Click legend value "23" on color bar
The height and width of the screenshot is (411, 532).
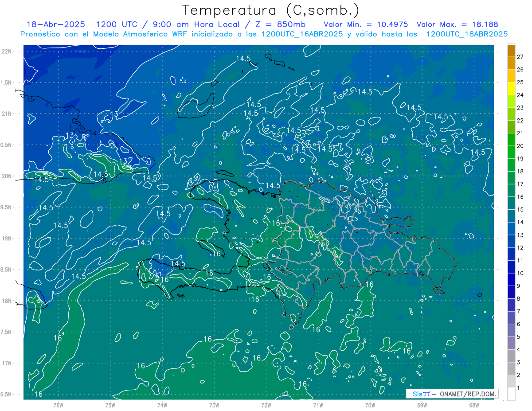(x=520, y=108)
